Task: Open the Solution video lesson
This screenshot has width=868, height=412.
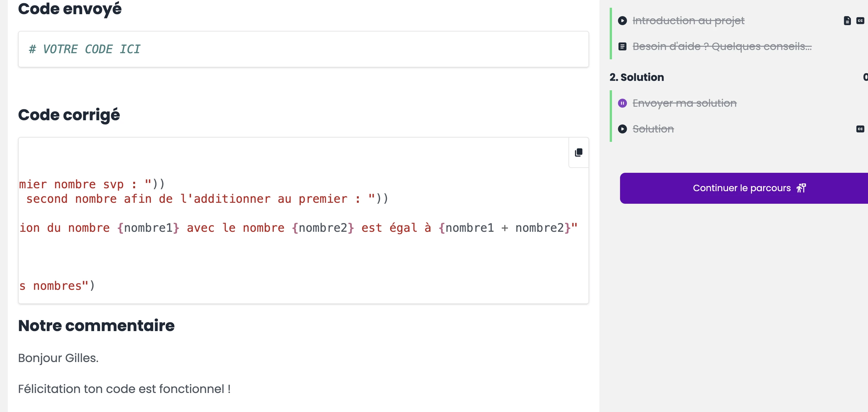Action: click(x=653, y=129)
